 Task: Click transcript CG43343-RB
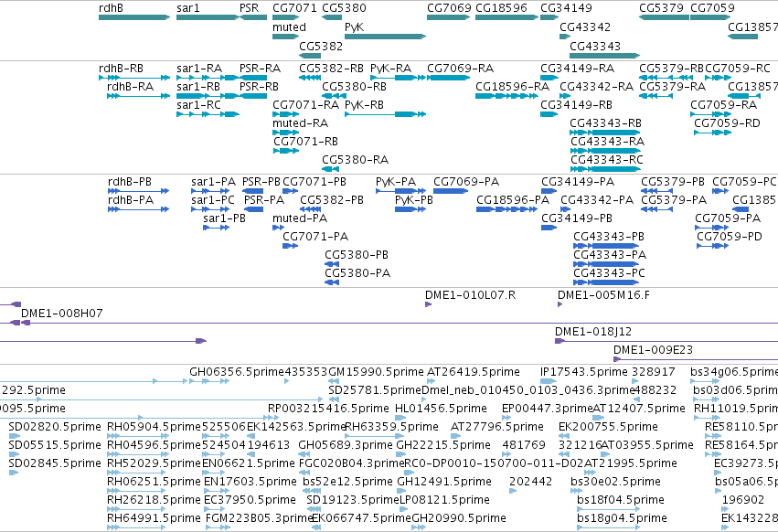pos(605,133)
